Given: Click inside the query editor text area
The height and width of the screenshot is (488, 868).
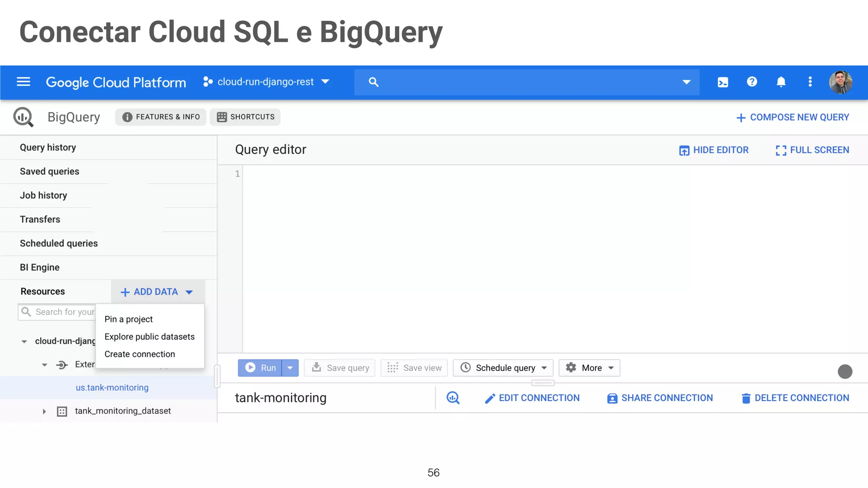Looking at the screenshot, I should click(555, 258).
